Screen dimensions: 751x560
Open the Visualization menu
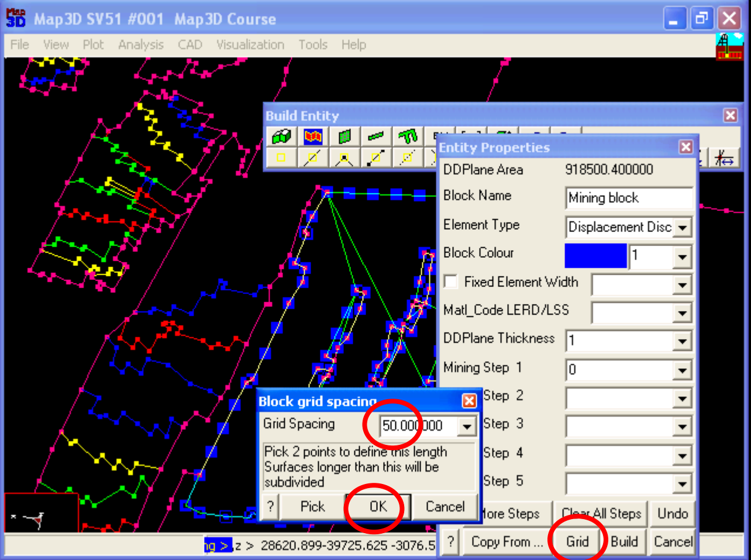[x=250, y=44]
